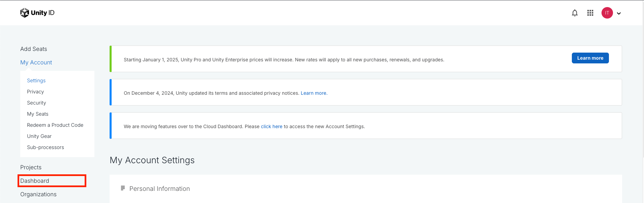The height and width of the screenshot is (203, 644).
Task: Open the Sub-processors submenu item
Action: [46, 147]
